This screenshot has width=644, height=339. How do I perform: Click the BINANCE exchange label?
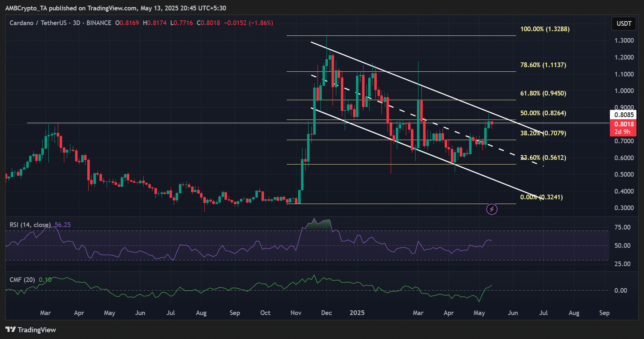click(x=99, y=23)
